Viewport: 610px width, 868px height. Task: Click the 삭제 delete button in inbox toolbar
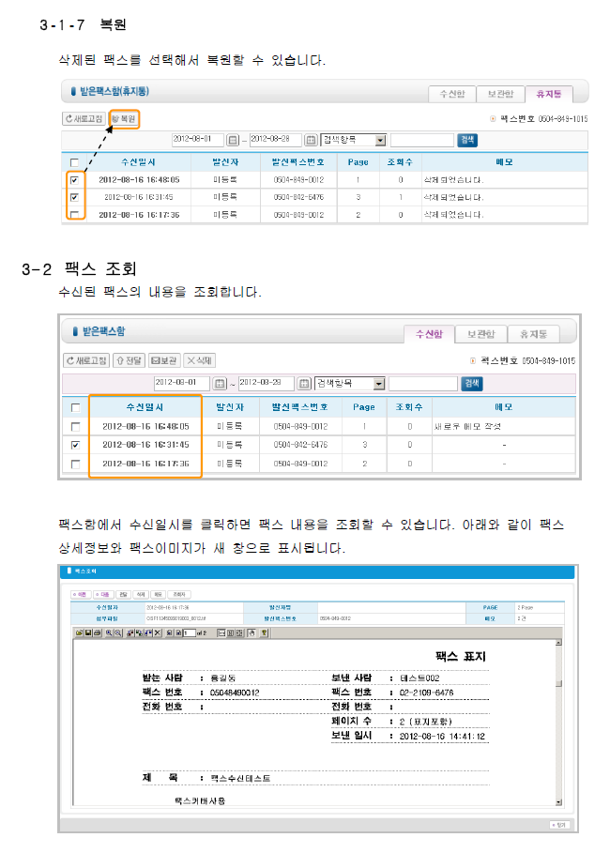tap(199, 360)
